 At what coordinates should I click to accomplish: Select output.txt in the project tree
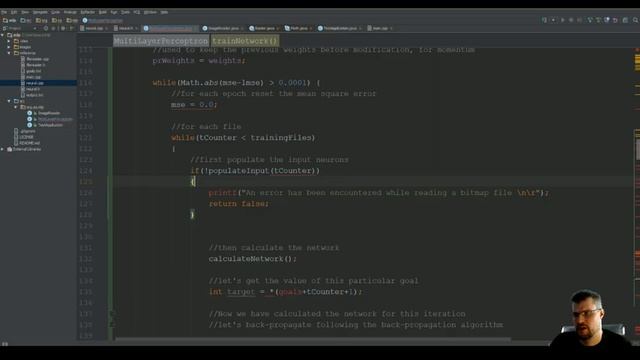tap(34, 95)
